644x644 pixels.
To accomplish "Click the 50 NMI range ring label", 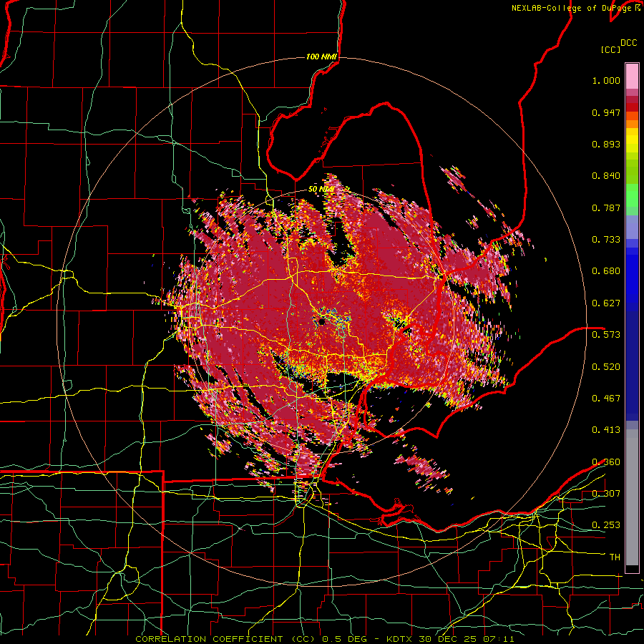I will pos(321,190).
